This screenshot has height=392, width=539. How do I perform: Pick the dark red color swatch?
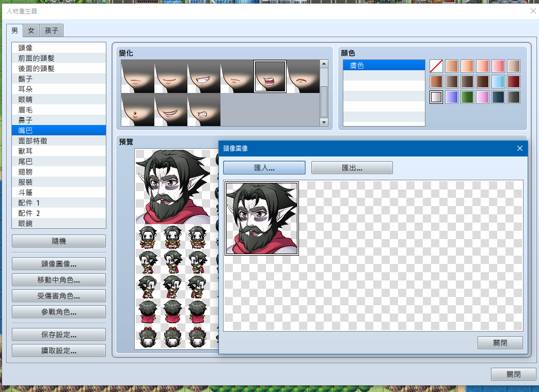pos(514,82)
